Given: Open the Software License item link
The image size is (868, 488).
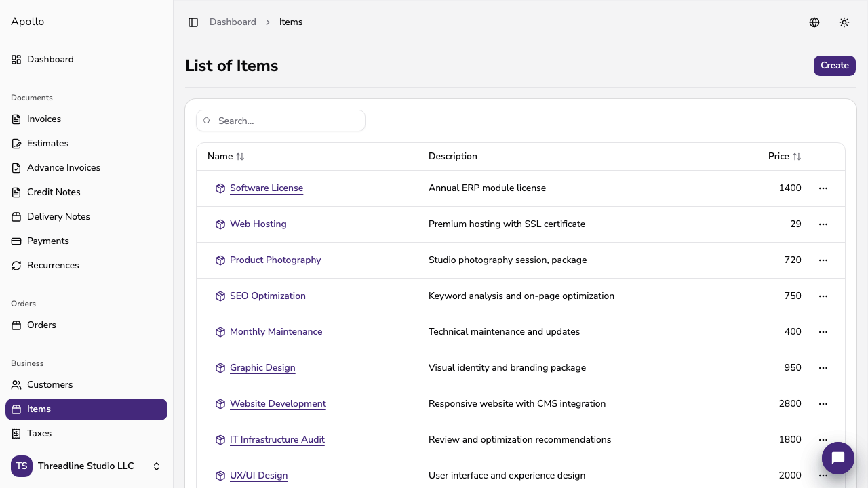Looking at the screenshot, I should pyautogui.click(x=267, y=188).
